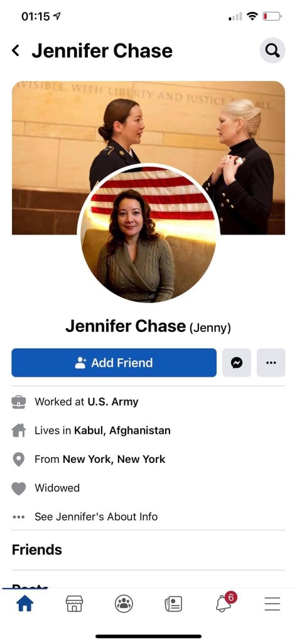Open Kabul, Afghanistan location link
Viewport: 297px width, 644px height.
point(122,430)
